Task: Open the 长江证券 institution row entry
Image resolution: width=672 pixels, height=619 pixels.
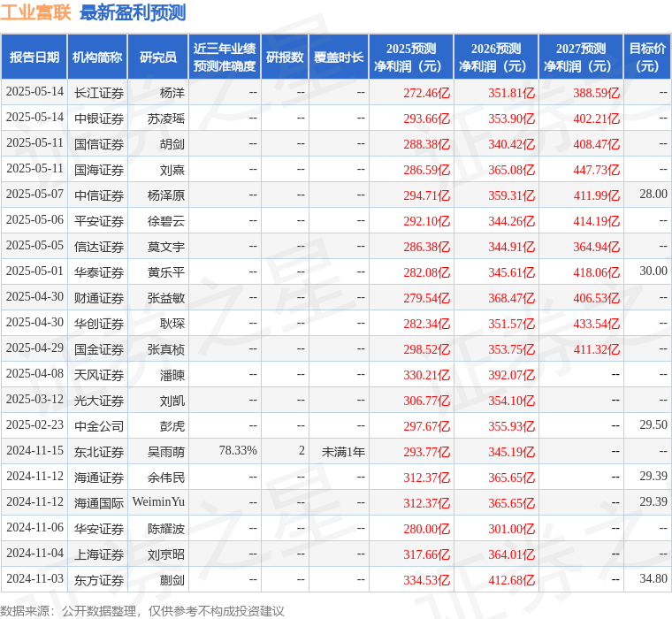Action: click(x=99, y=93)
